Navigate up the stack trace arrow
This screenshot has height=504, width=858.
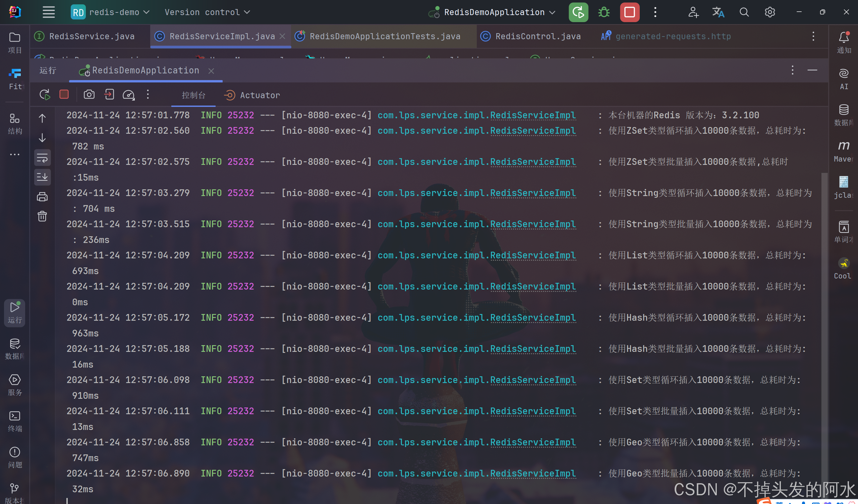[x=42, y=118]
